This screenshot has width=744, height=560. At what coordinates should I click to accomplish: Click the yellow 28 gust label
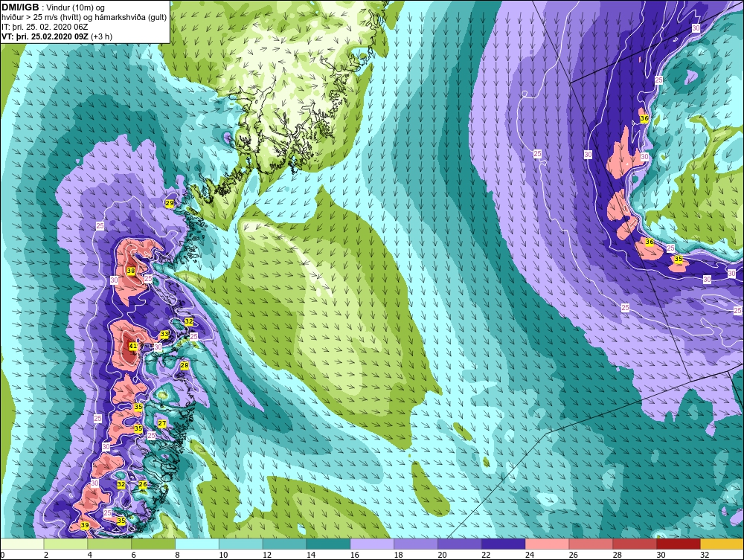(185, 365)
